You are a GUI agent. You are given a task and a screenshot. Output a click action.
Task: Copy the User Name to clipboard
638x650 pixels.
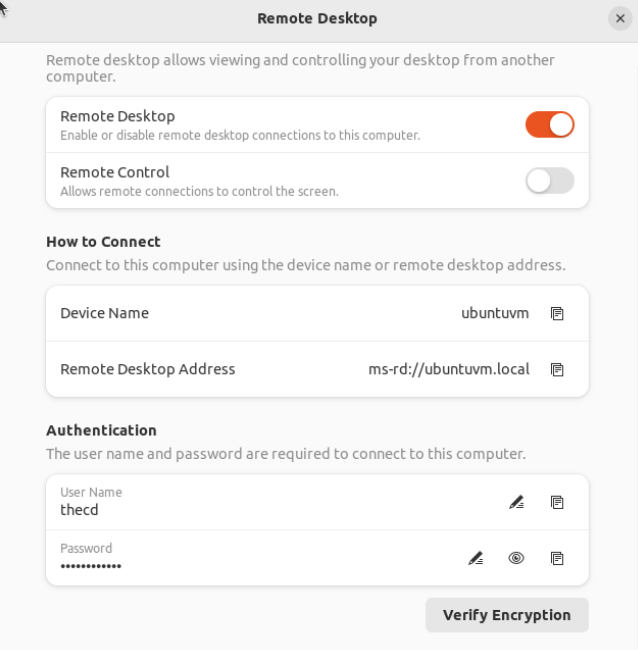pos(557,502)
